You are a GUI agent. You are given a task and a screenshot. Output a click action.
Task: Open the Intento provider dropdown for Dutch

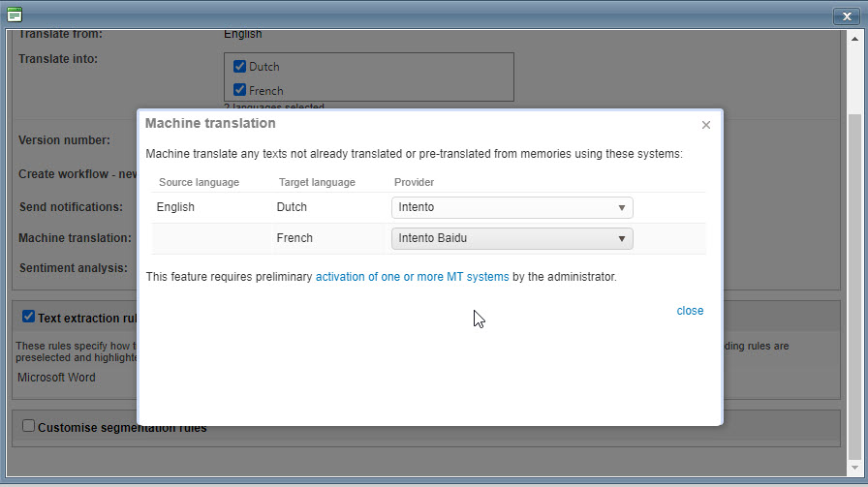pos(511,207)
